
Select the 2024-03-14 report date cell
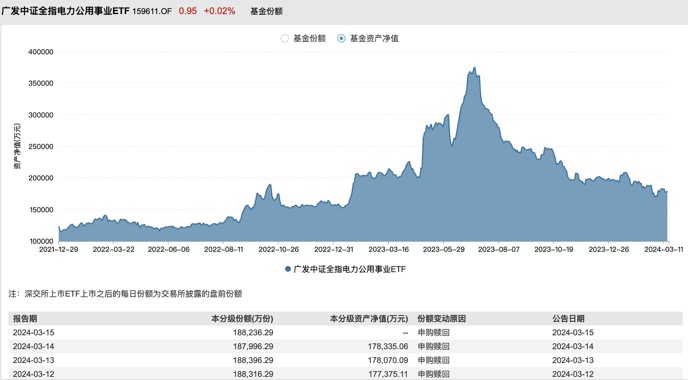[x=33, y=346]
